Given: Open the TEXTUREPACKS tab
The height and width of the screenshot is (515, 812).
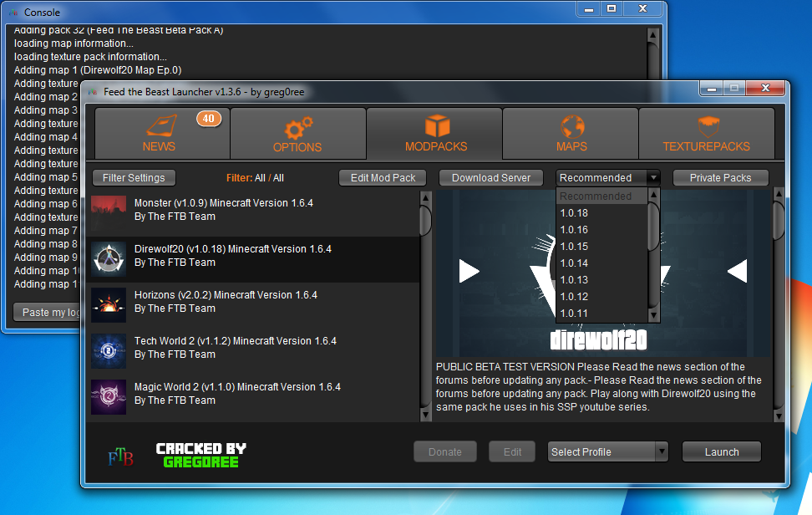Looking at the screenshot, I should tap(707, 133).
